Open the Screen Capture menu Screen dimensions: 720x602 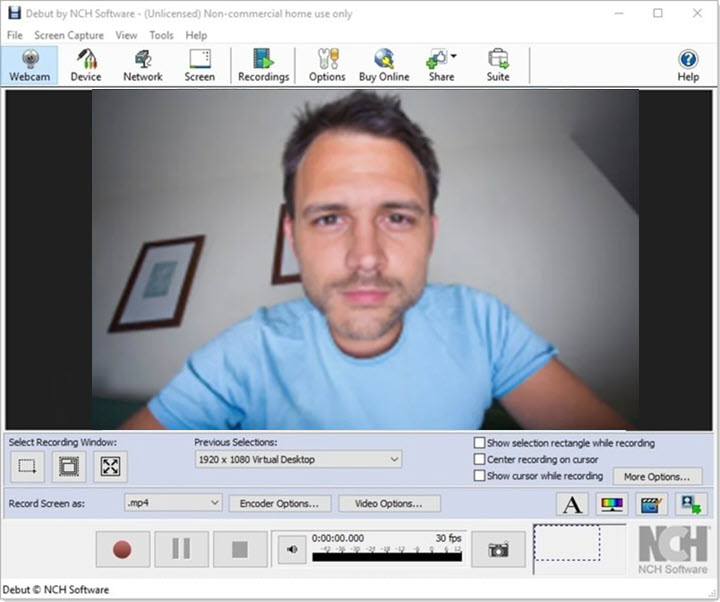(x=68, y=35)
